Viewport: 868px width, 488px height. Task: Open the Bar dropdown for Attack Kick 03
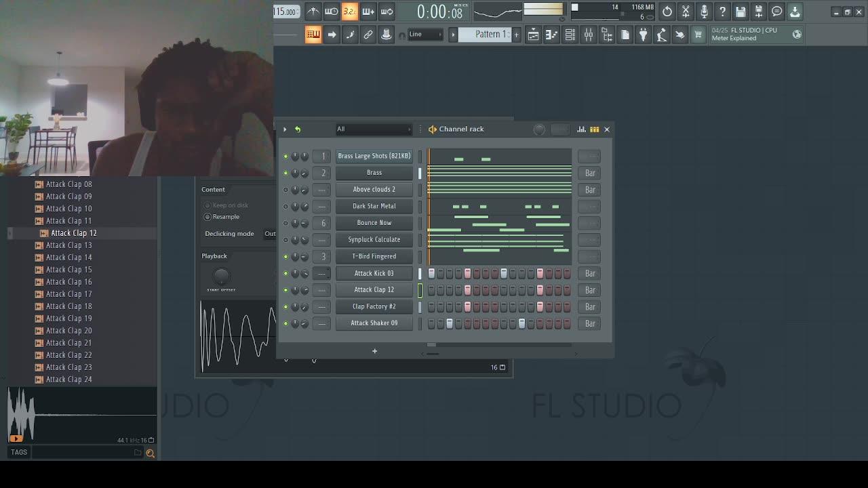pyautogui.click(x=590, y=273)
